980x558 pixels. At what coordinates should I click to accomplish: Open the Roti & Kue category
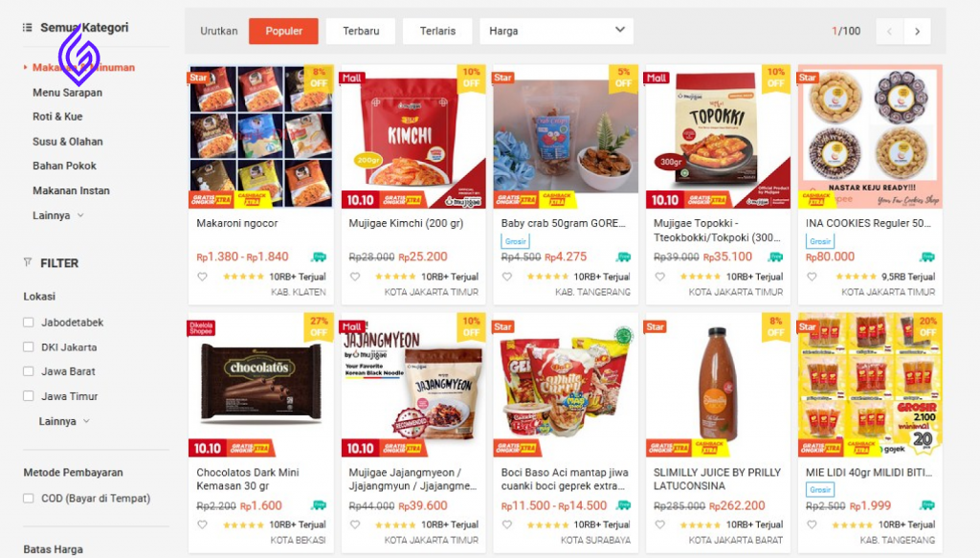pos(57,117)
